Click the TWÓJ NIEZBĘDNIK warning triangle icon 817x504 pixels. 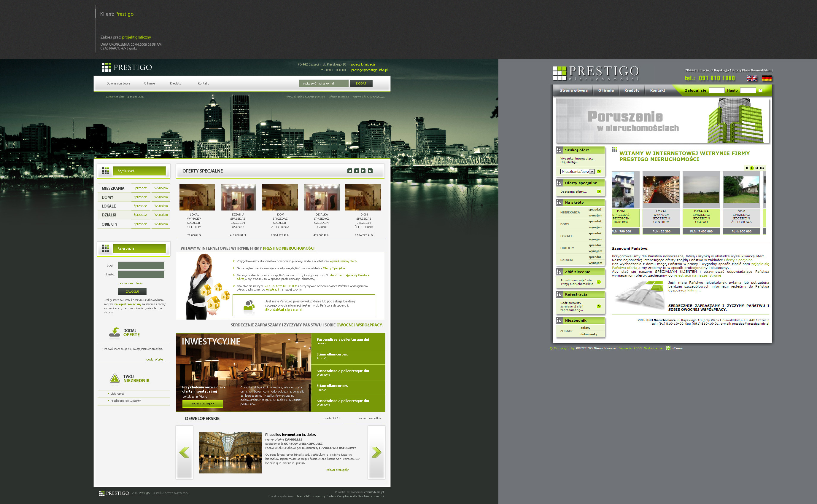(115, 378)
